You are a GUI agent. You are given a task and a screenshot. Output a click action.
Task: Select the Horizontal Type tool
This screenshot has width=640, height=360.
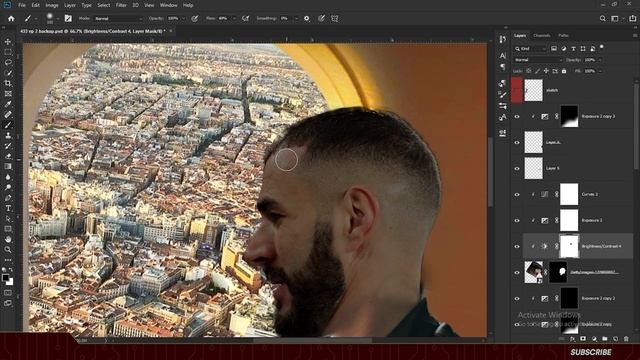point(8,208)
